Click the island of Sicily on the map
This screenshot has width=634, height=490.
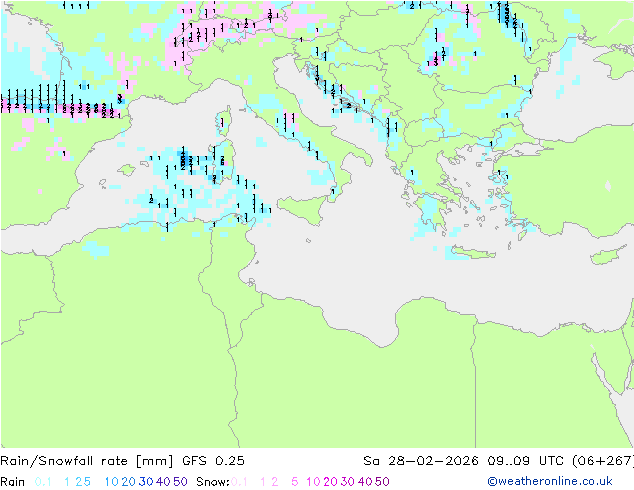coord(304,209)
